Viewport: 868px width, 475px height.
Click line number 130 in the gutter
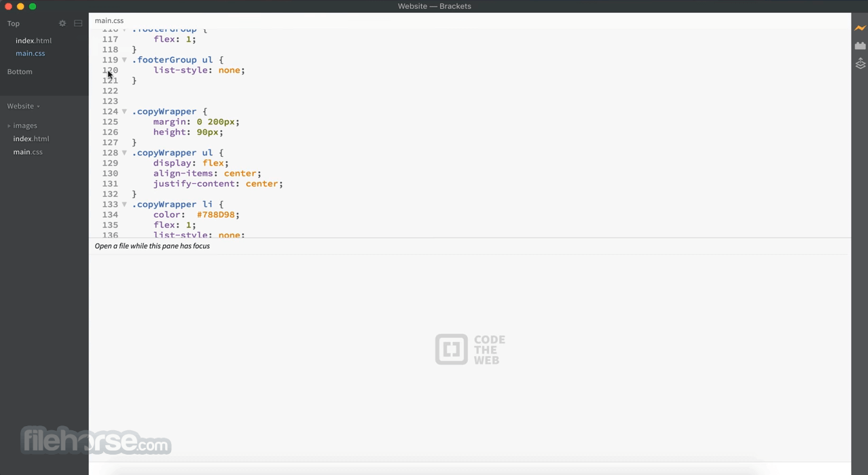pyautogui.click(x=110, y=174)
